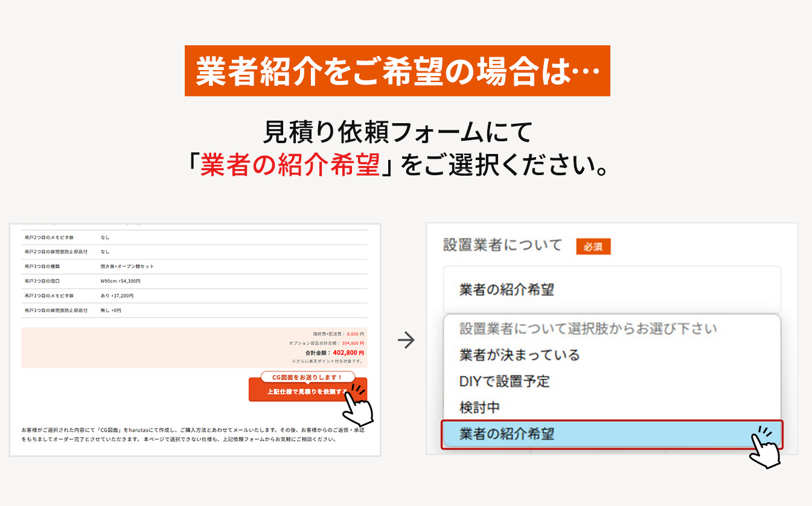Click the orange 必須 required badge
The width and height of the screenshot is (812, 506).
coord(593,247)
